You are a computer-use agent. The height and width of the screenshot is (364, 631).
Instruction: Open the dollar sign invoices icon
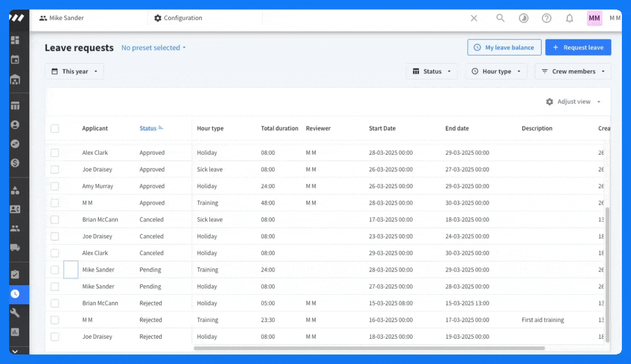[15, 163]
